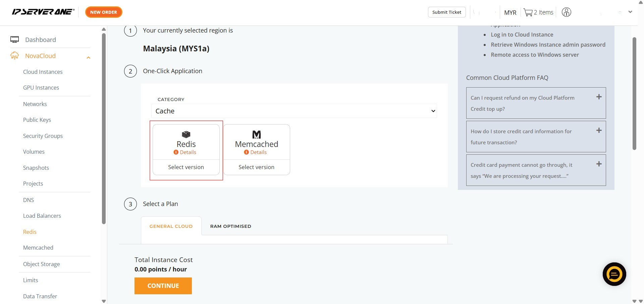Select the Memcached M logo icon
The image size is (644, 304).
click(x=256, y=135)
